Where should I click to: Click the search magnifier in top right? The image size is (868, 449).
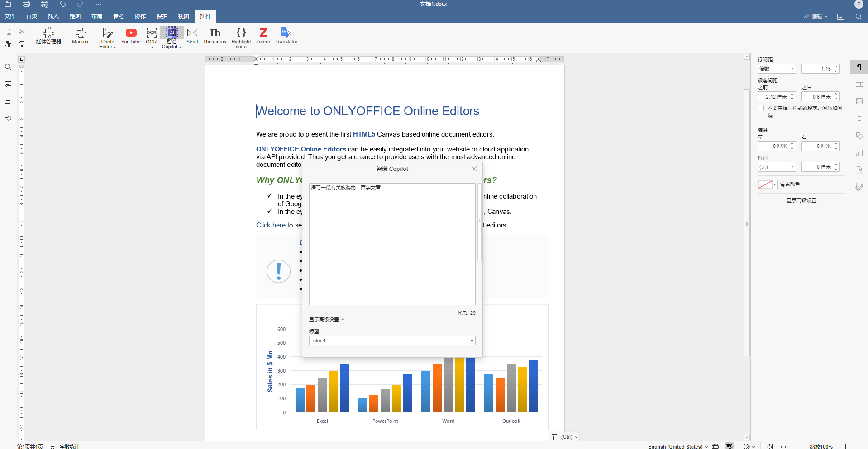[858, 17]
